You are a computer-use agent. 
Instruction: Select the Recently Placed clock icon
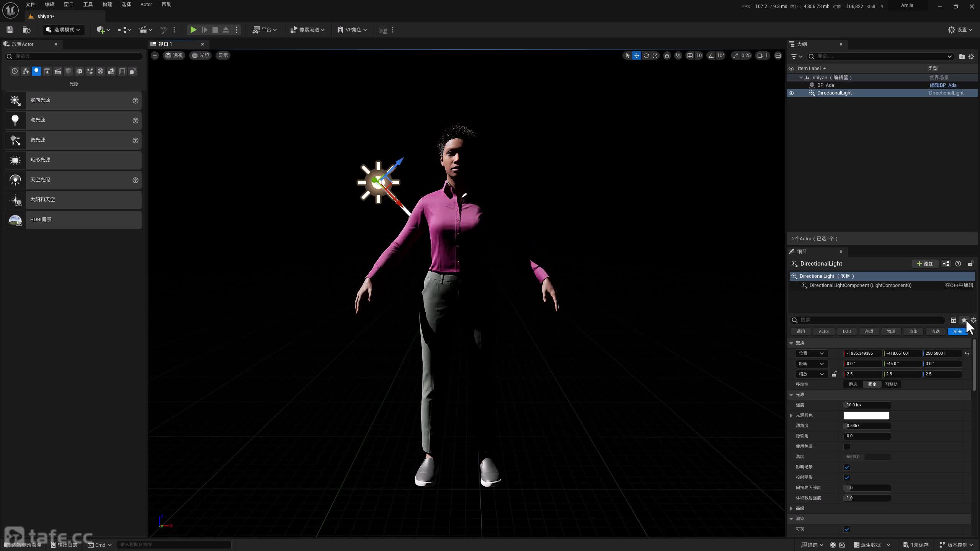pos(15,71)
